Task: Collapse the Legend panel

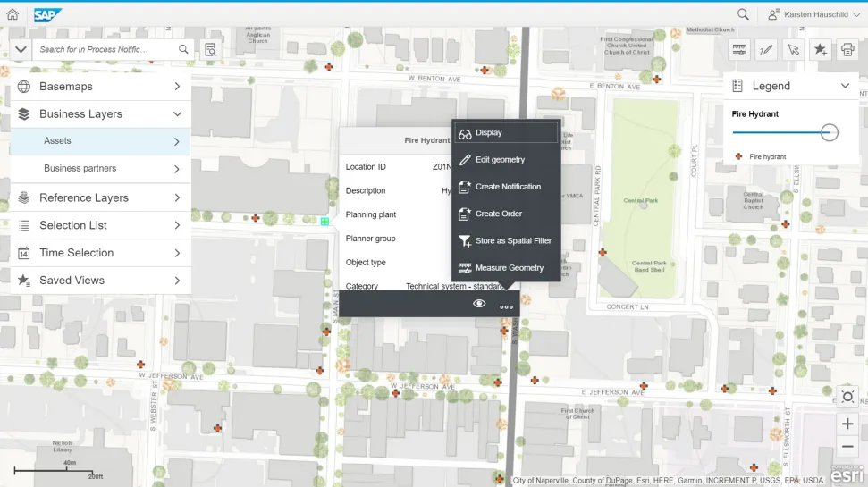Action: [x=845, y=86]
